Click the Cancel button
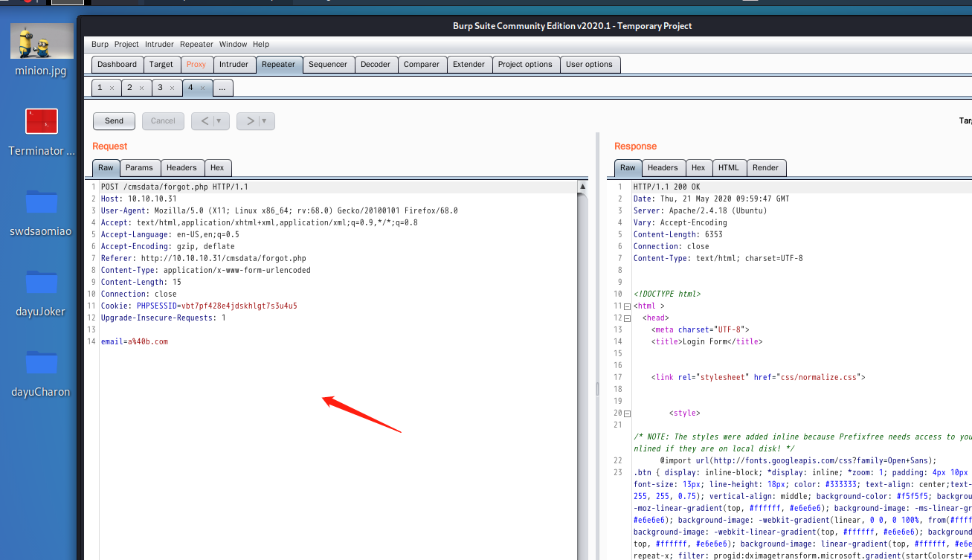Screen dimensions: 972x560 pyautogui.click(x=163, y=120)
